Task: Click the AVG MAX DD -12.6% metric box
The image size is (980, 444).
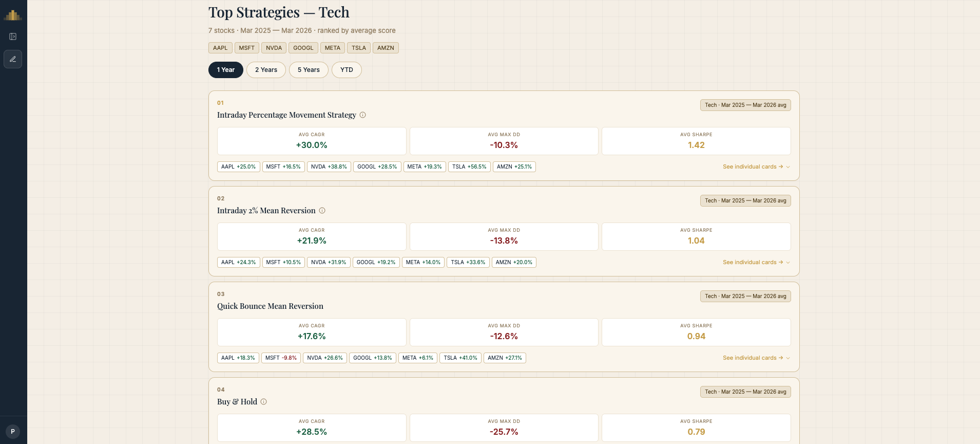Action: pos(504,332)
